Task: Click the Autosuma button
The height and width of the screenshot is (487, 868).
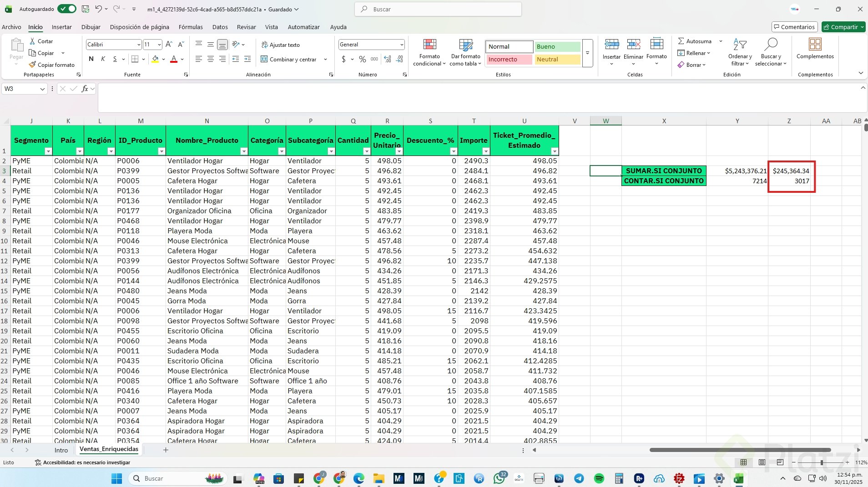Action: [x=695, y=41]
